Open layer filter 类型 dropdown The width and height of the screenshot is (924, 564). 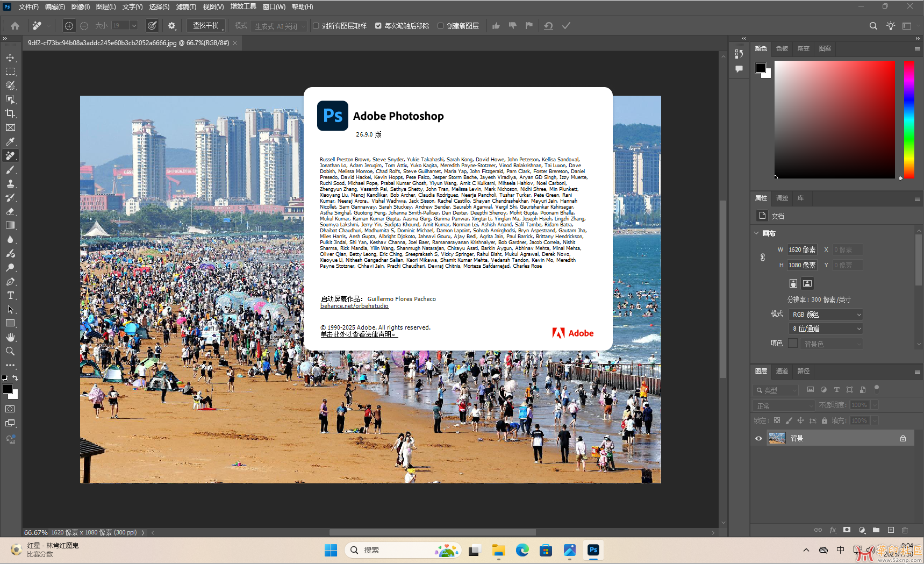pyautogui.click(x=776, y=390)
